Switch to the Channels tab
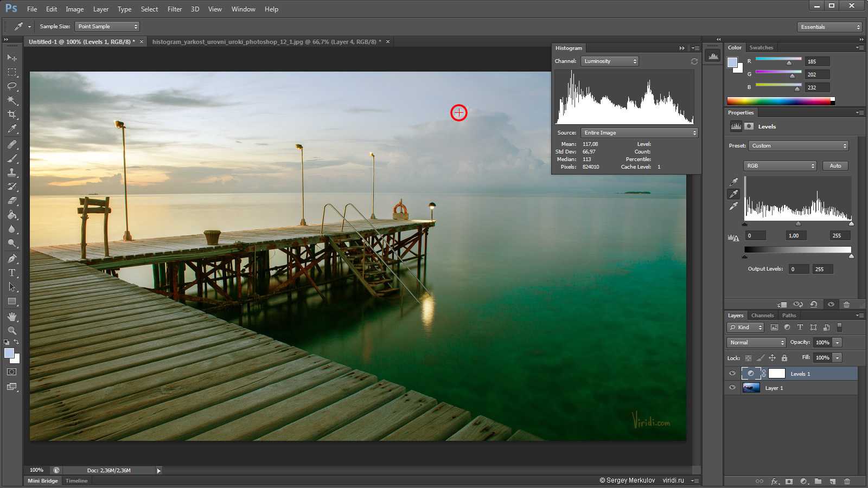 point(762,316)
